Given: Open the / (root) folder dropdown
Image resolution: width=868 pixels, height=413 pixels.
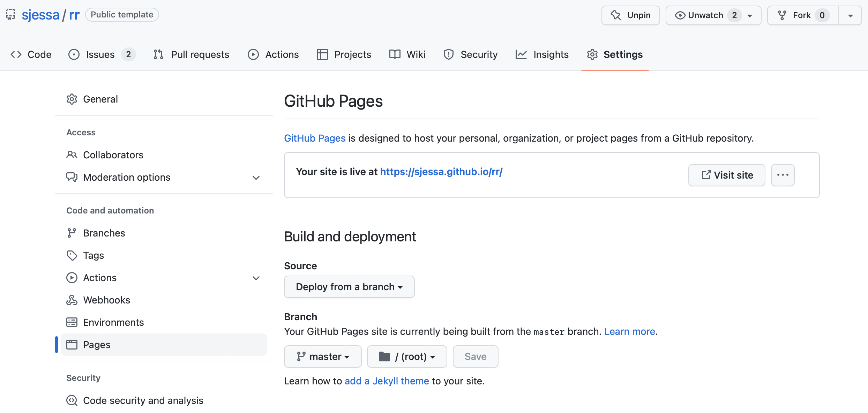Looking at the screenshot, I should pyautogui.click(x=407, y=356).
